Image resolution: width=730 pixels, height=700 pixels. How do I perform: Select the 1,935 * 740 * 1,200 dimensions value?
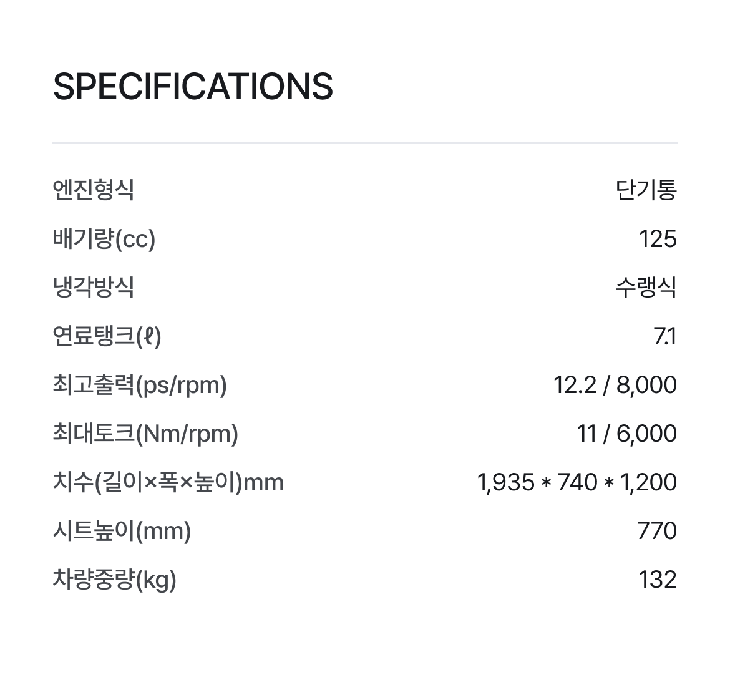[x=577, y=482]
